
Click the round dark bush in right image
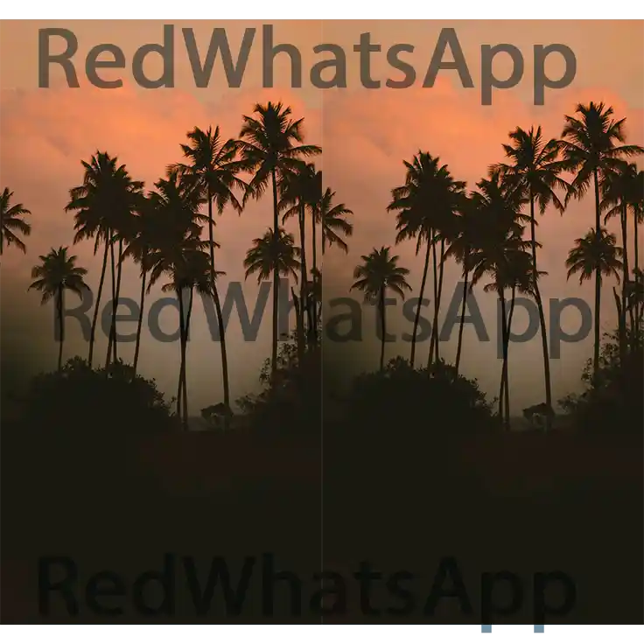[420, 389]
